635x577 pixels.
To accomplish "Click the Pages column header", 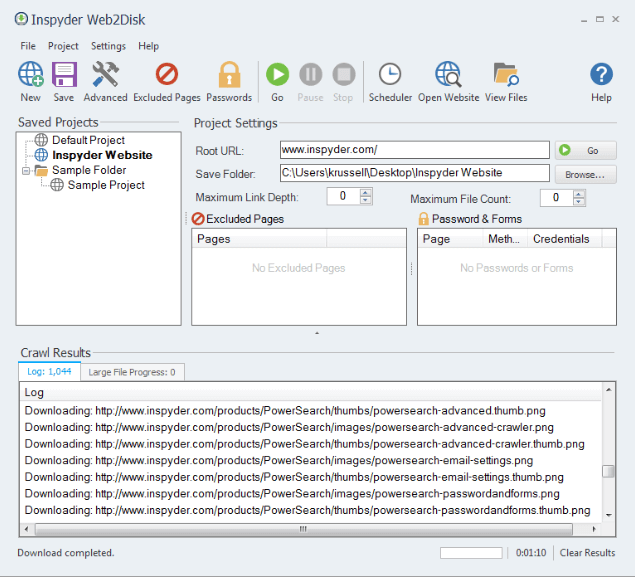I will coord(259,239).
